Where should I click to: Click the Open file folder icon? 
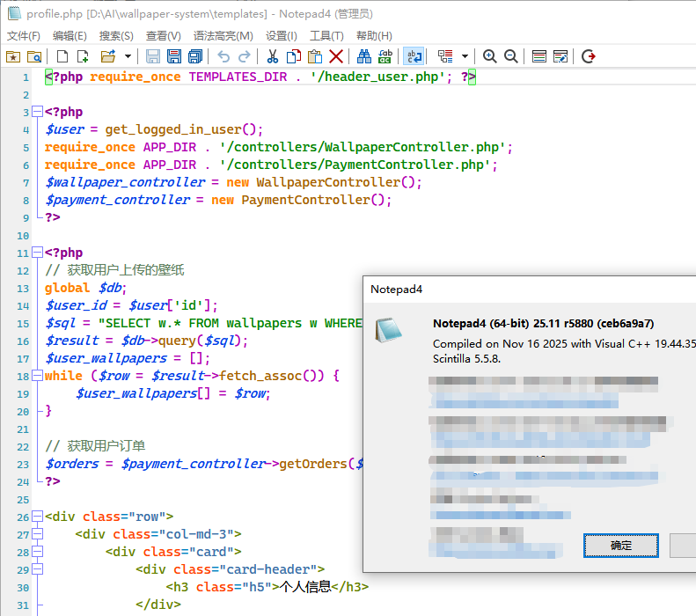click(107, 56)
